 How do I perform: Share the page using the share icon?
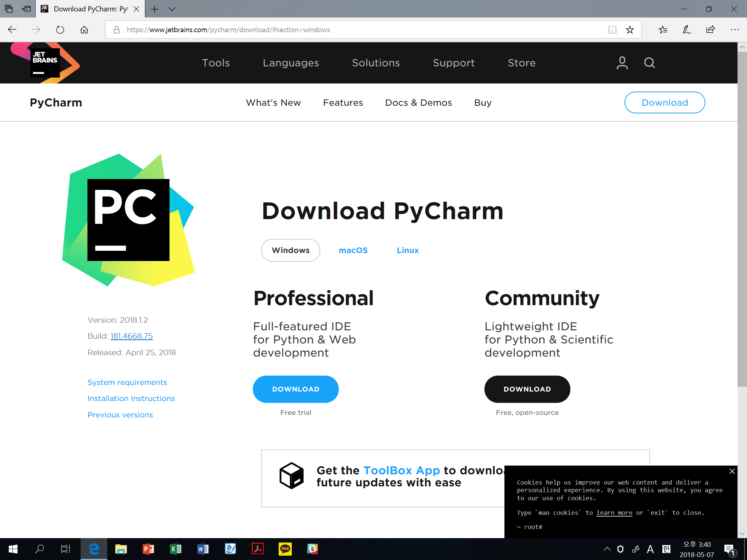point(710,30)
